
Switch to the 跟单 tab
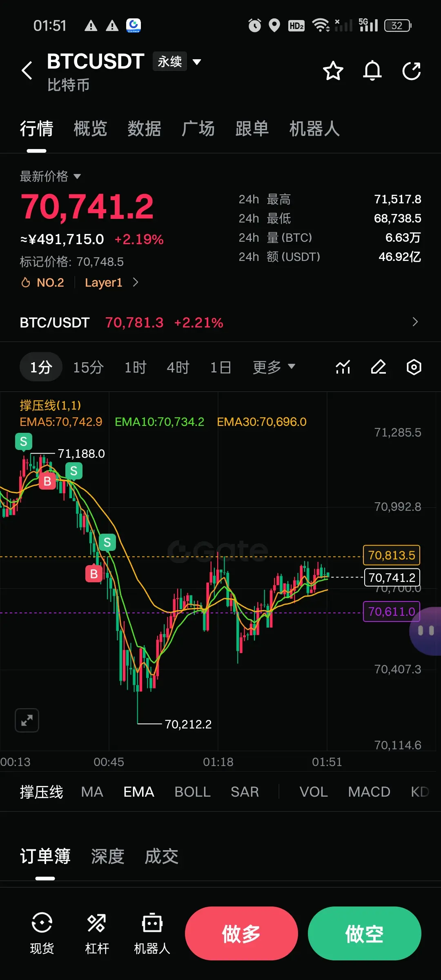point(252,129)
